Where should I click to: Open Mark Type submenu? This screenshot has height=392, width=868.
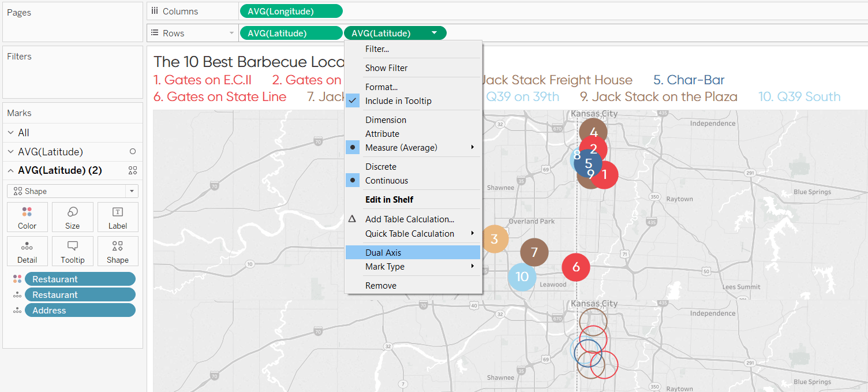click(x=413, y=267)
